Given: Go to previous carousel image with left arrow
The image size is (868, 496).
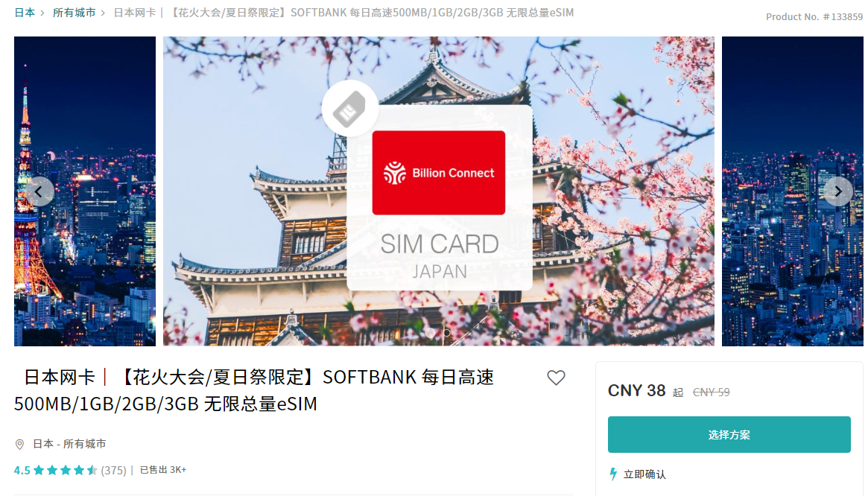Looking at the screenshot, I should [39, 191].
